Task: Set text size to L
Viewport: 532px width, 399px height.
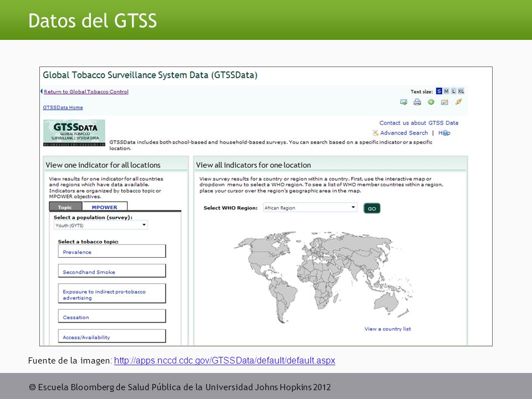Action: tap(453, 91)
